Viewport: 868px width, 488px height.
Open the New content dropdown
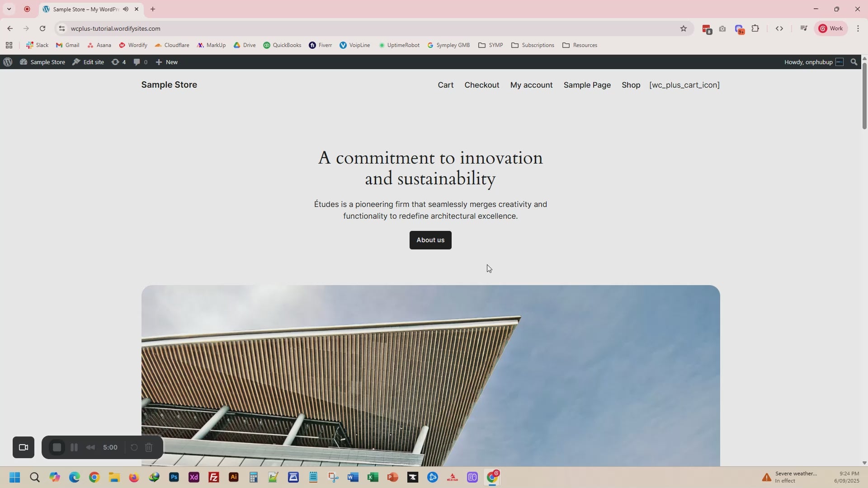click(x=167, y=62)
